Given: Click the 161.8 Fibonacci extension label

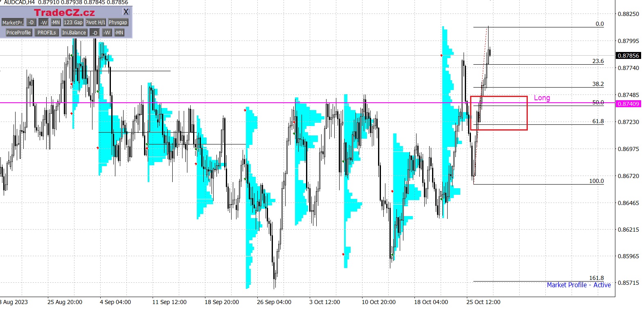Looking at the screenshot, I should click(596, 278).
